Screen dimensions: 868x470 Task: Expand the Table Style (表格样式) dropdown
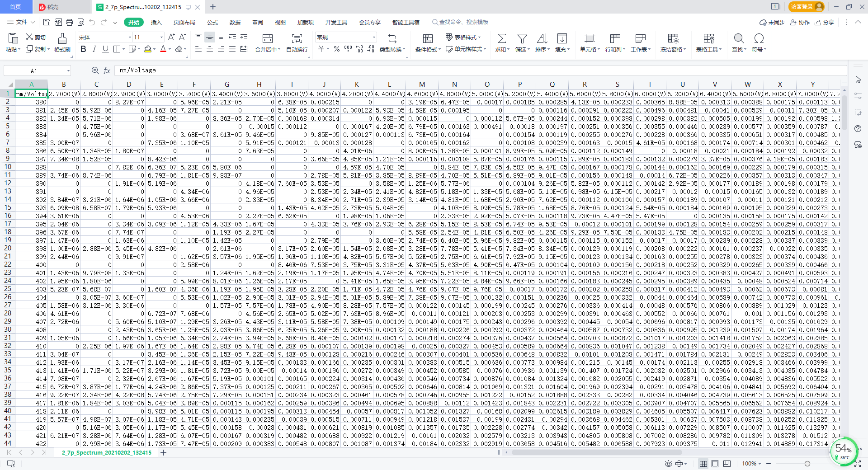(480, 38)
